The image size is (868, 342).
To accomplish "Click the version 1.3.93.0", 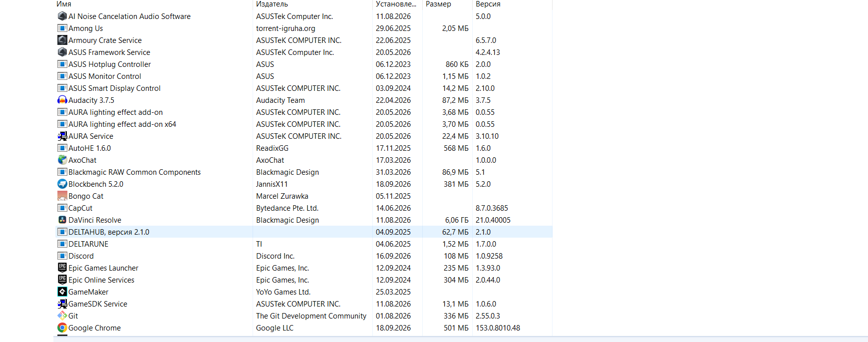I will click(488, 268).
